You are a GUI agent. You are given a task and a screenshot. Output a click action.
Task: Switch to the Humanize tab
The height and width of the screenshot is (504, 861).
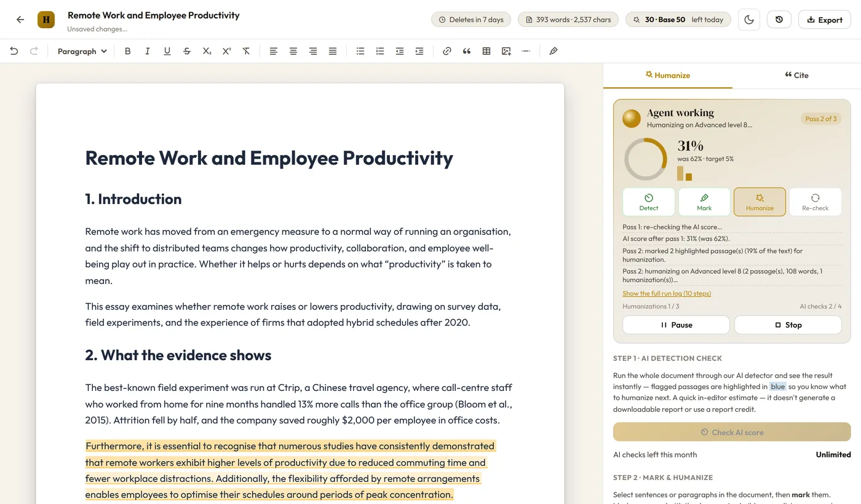[x=668, y=75]
